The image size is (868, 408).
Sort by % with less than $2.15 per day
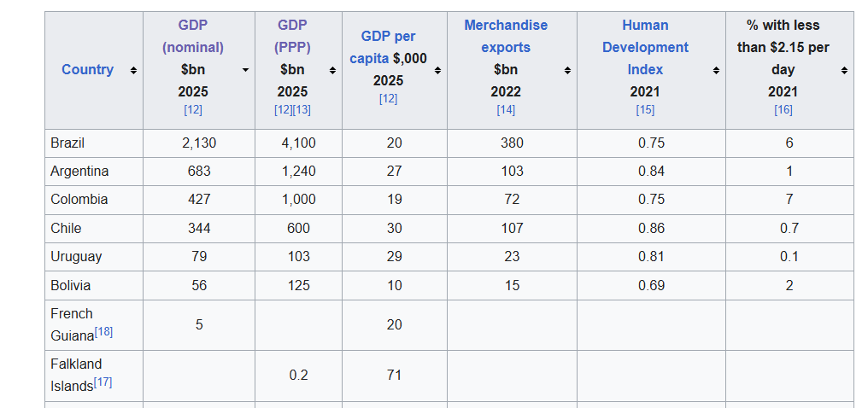(844, 70)
